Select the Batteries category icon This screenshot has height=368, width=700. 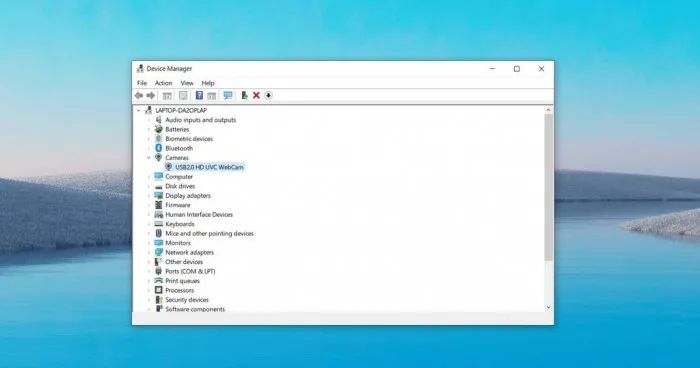[158, 129]
